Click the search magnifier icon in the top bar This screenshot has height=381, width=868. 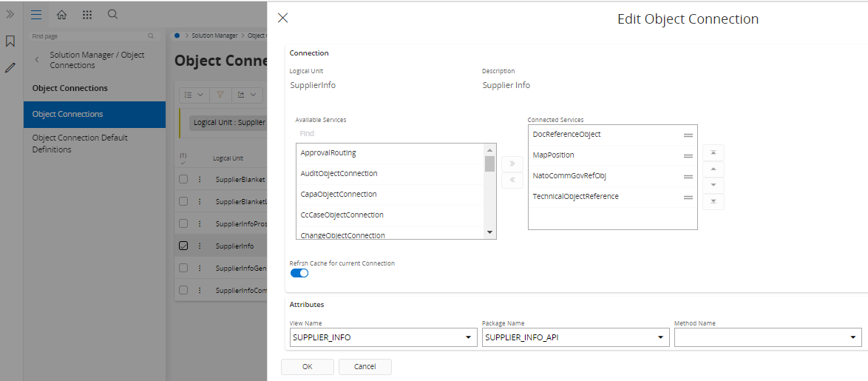tap(112, 15)
